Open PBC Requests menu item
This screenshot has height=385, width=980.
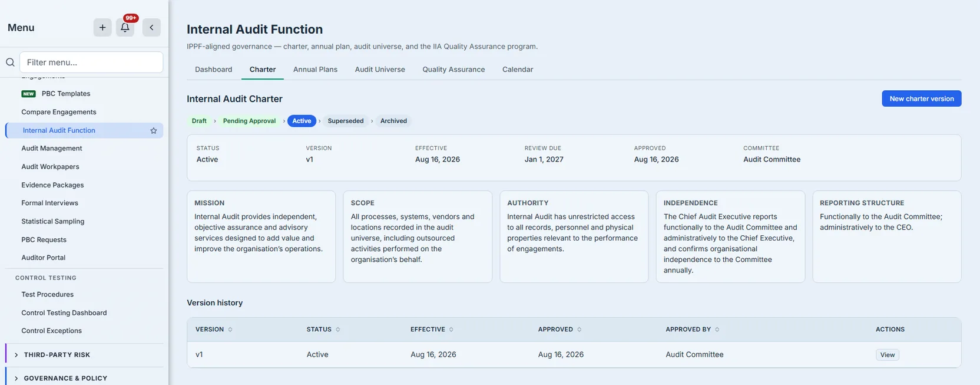(44, 239)
